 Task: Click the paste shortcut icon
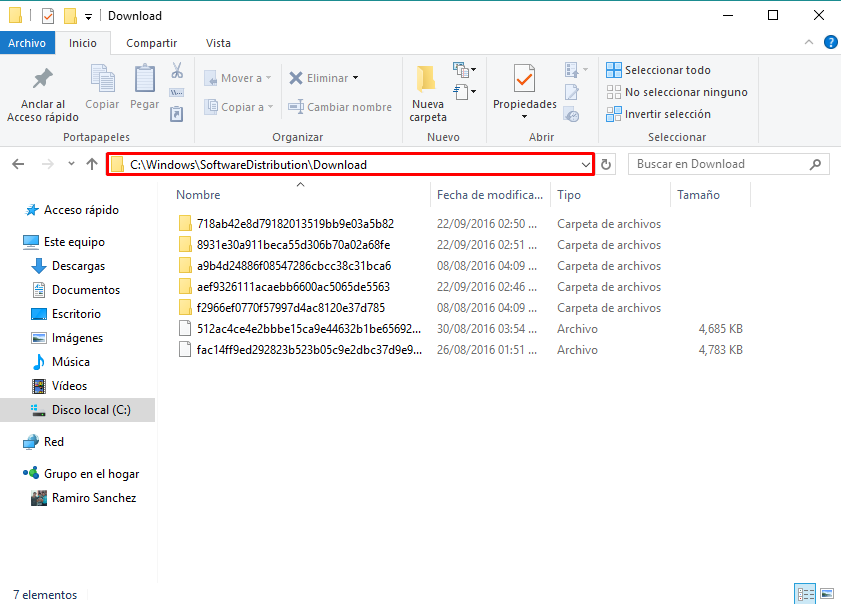[177, 114]
